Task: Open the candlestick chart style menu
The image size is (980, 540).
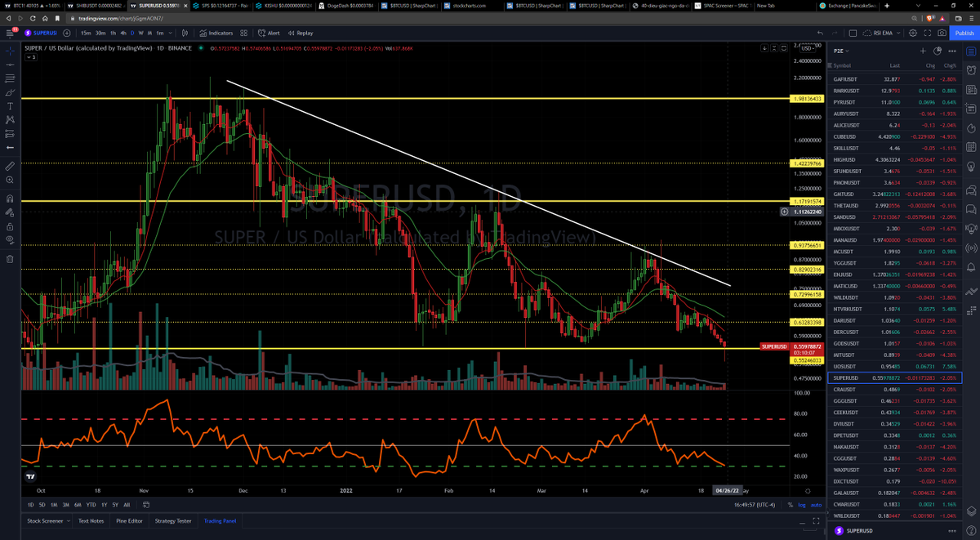Action: pos(185,33)
